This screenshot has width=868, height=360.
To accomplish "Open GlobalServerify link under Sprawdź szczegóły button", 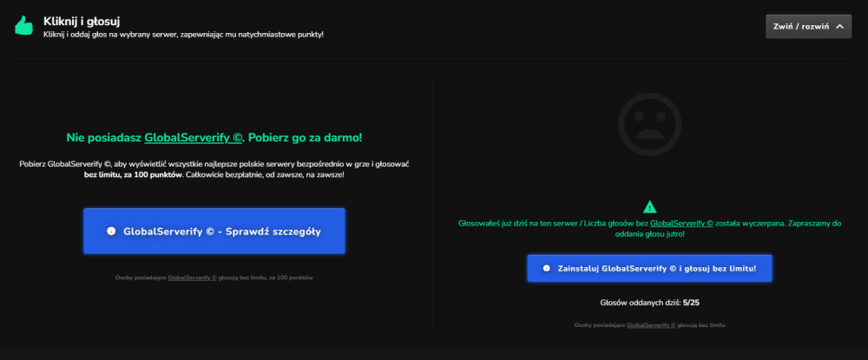I will [x=192, y=278].
